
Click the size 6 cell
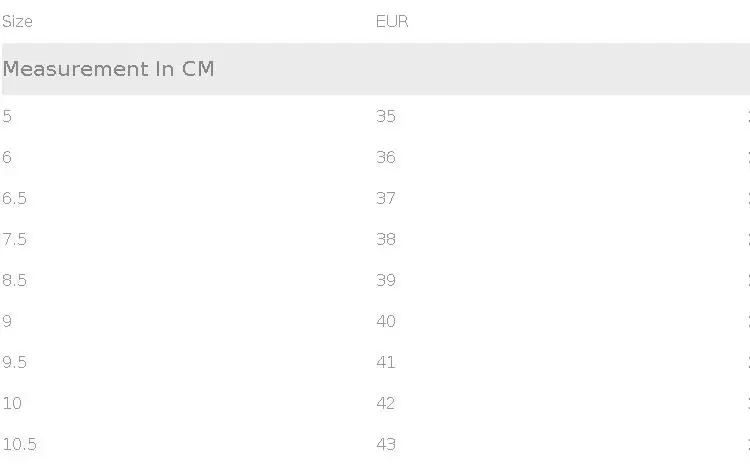[7, 157]
